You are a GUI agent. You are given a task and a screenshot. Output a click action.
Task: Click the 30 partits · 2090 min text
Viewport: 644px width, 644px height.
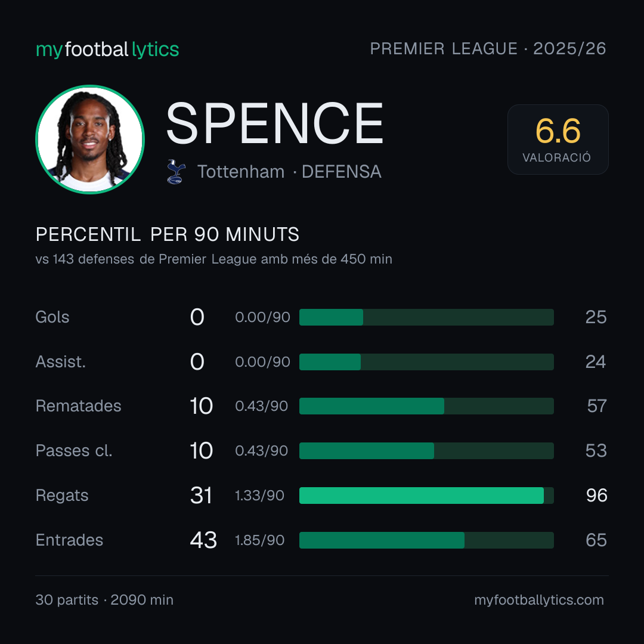(104, 600)
